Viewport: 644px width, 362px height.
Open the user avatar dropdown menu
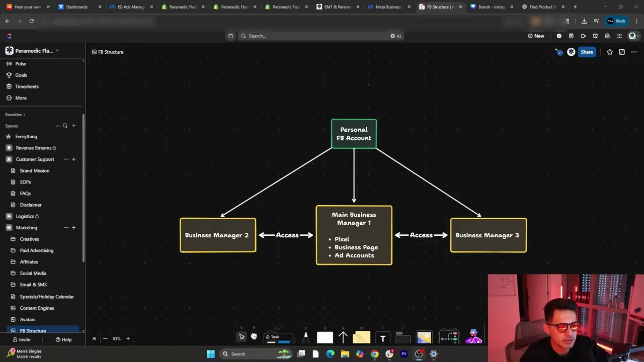pyautogui.click(x=633, y=36)
